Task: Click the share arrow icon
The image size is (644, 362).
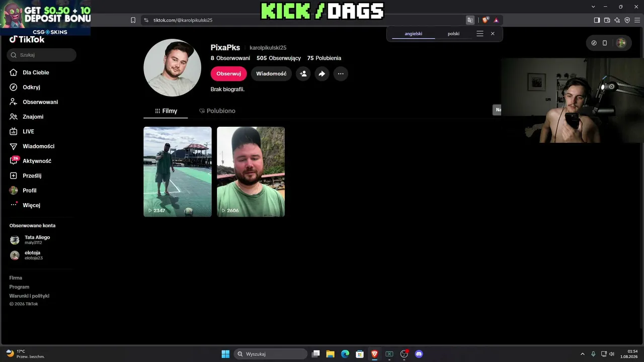Action: pos(321,73)
